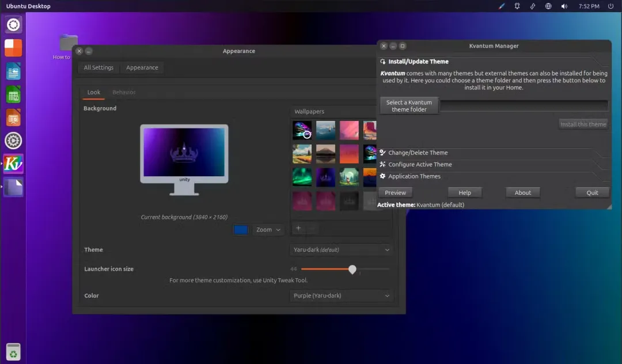The image size is (622, 364).
Task: Open the Zoom background scaling dropdown
Action: coord(268,230)
